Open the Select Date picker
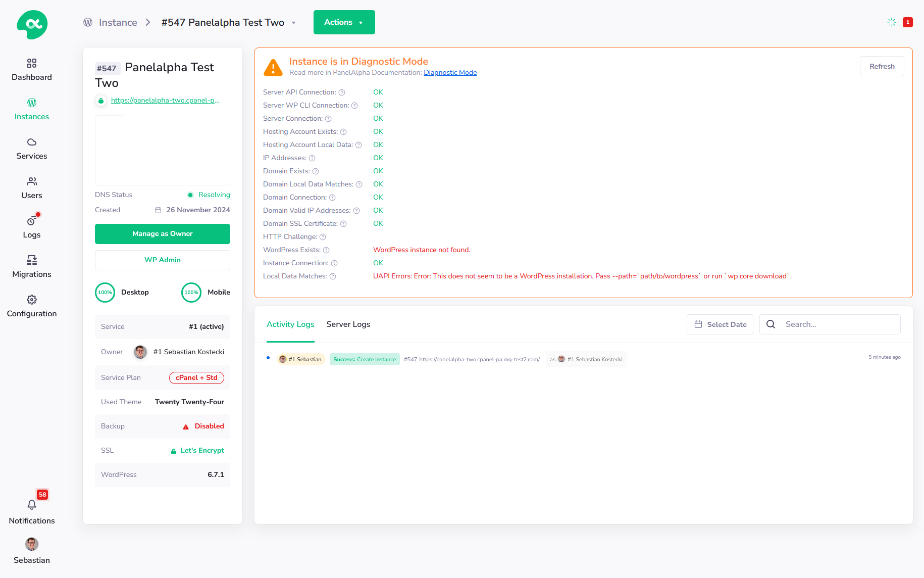Screen dimensions: 924x578 tap(720, 324)
